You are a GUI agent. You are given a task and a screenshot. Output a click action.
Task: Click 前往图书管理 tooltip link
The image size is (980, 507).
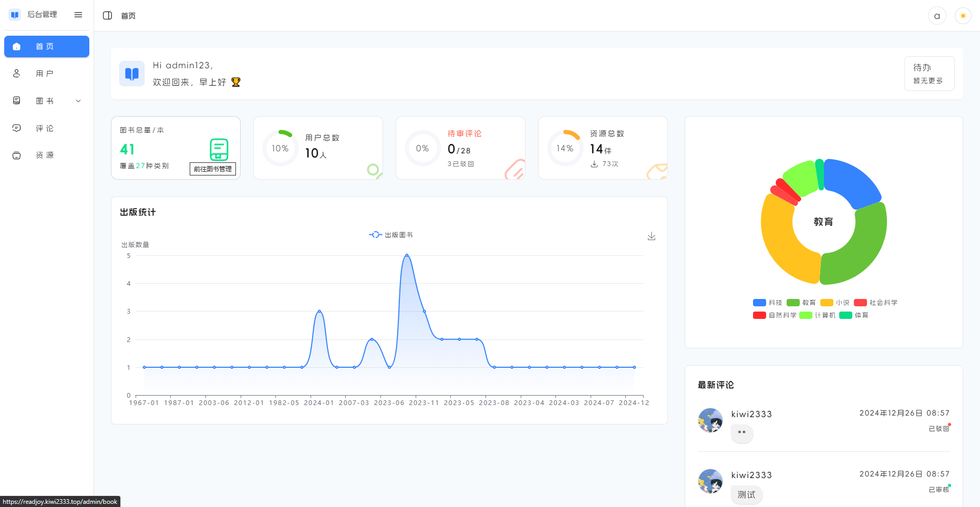213,169
